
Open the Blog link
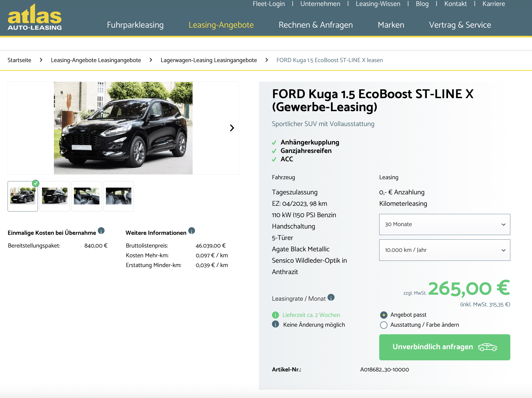tap(422, 4)
